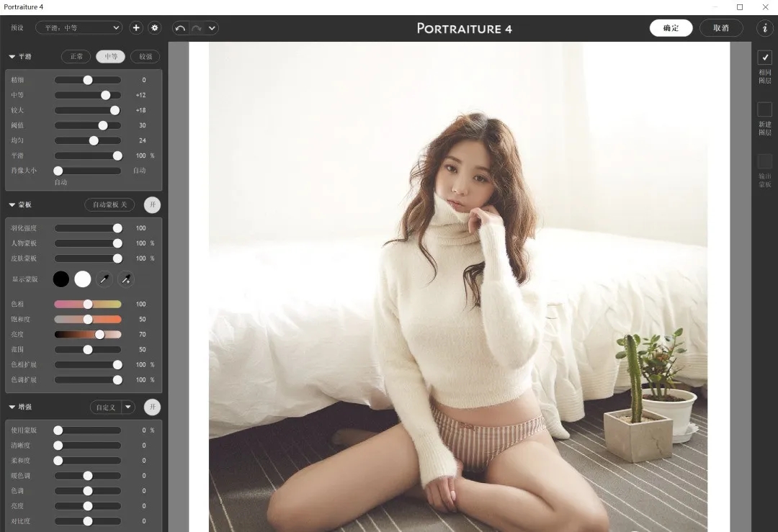Toggle the 相同图层 same layer checkbox
Screen dimensions: 778x532
click(764, 58)
